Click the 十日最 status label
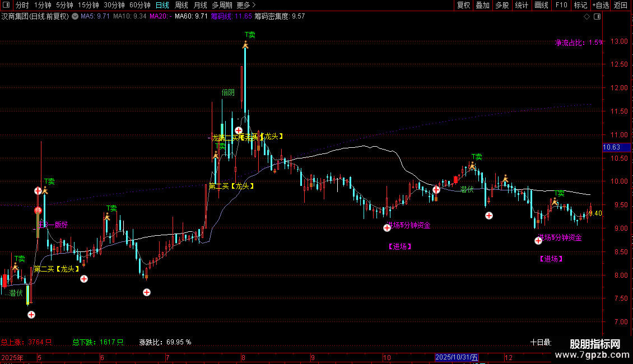 coord(541,343)
